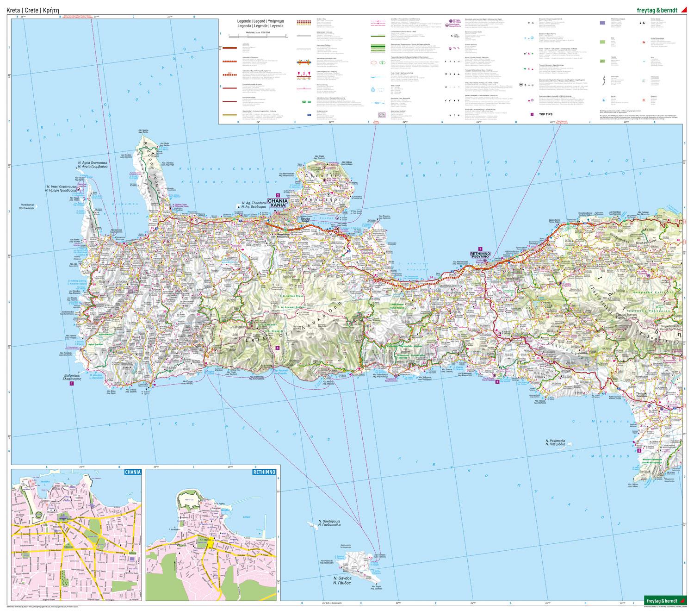Click the archaeological site icon in the legend
This screenshot has height=616, width=694.
(x=644, y=42)
